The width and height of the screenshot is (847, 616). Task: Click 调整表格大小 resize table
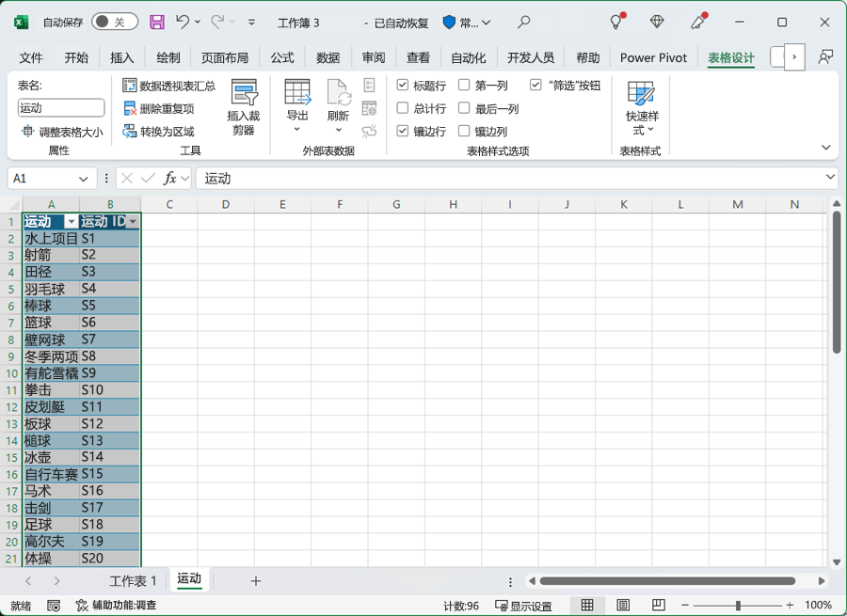click(x=61, y=132)
